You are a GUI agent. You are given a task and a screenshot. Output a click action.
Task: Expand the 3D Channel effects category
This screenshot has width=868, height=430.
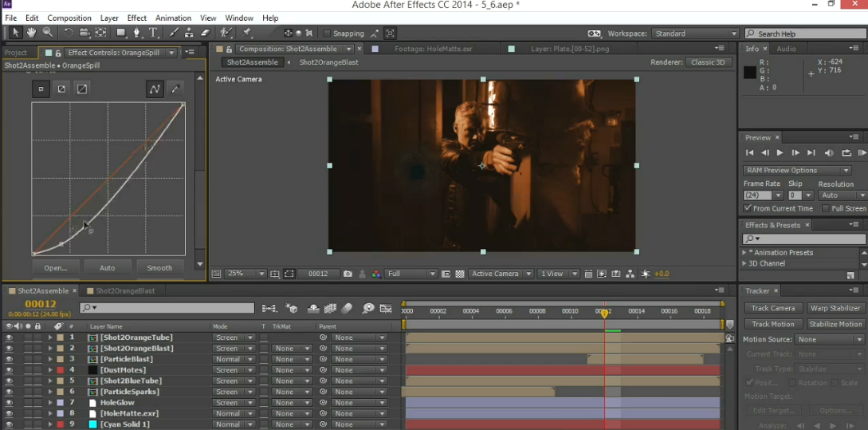click(744, 263)
